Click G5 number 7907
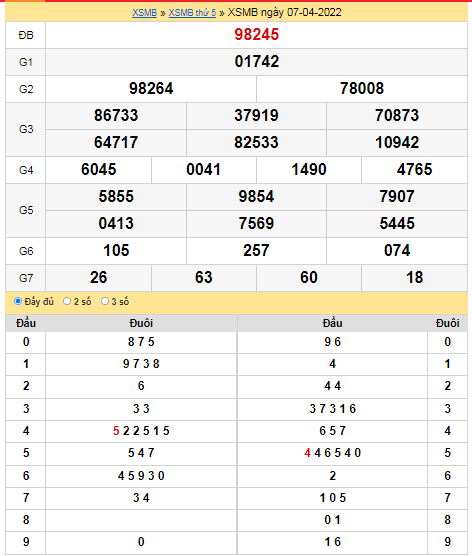Viewport: 472px width, 556px height. point(397,196)
